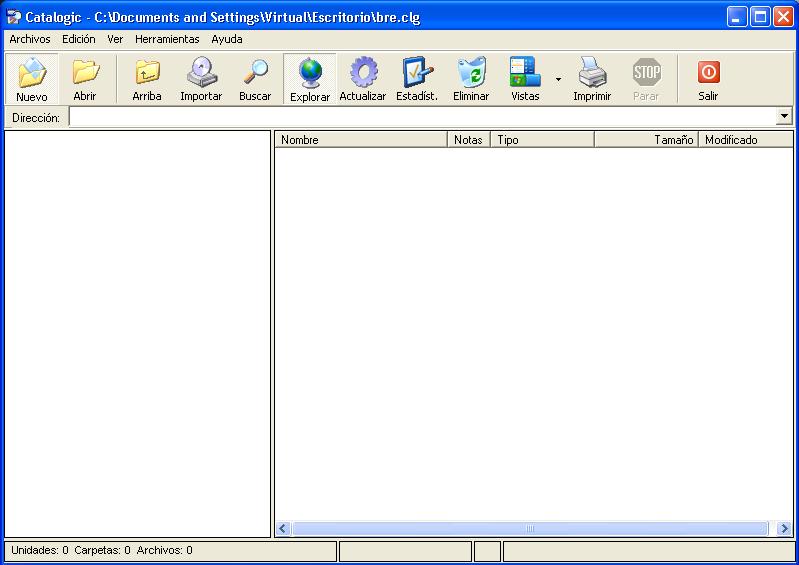The height and width of the screenshot is (565, 799).
Task: Open the Dirección address dropdown list
Action: point(784,117)
